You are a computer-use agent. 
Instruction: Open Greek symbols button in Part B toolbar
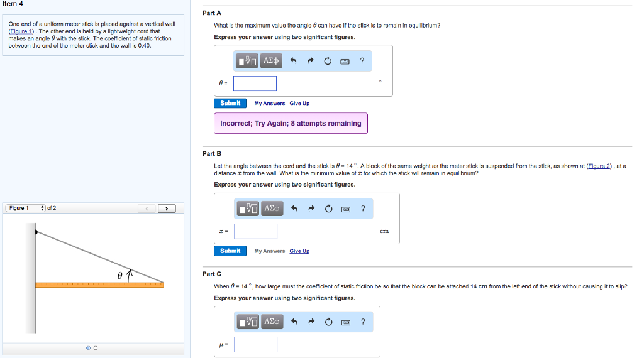[x=272, y=209]
